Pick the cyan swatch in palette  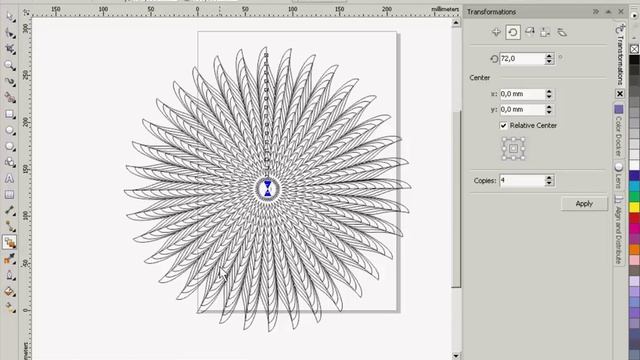tap(634, 186)
